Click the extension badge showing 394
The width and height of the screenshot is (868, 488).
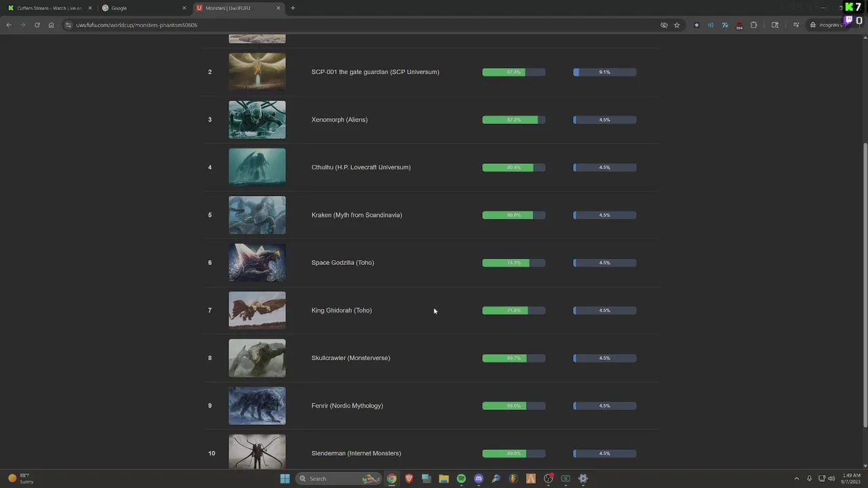click(739, 26)
